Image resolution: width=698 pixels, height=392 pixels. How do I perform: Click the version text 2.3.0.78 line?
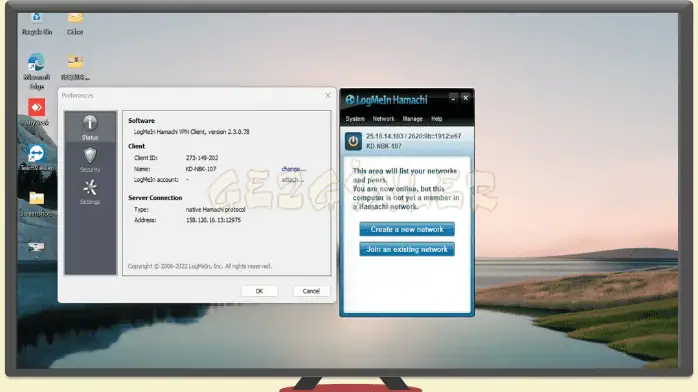[191, 132]
